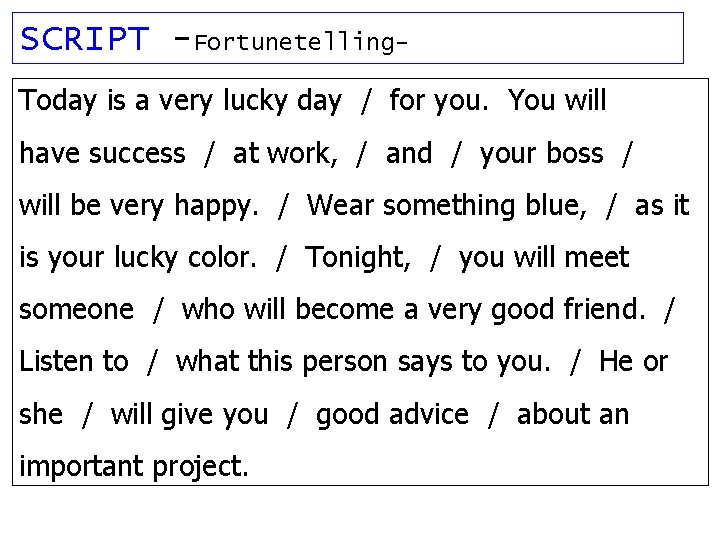Click on the word "success"
Viewport: 720px width, 540px height.
tap(137, 154)
